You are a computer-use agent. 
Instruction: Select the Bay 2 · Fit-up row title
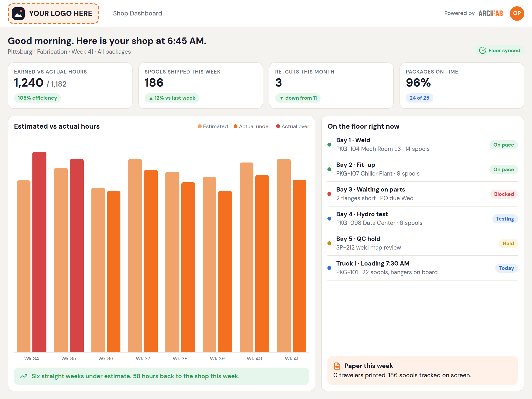point(356,165)
